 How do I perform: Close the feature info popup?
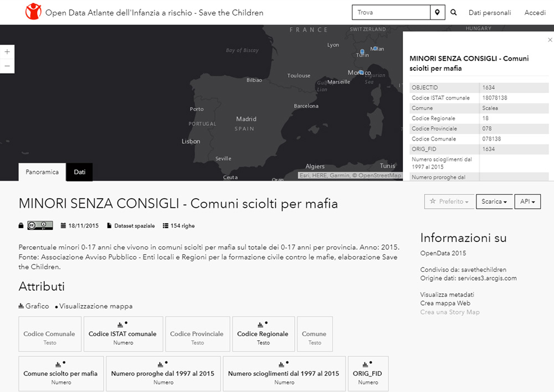550,40
